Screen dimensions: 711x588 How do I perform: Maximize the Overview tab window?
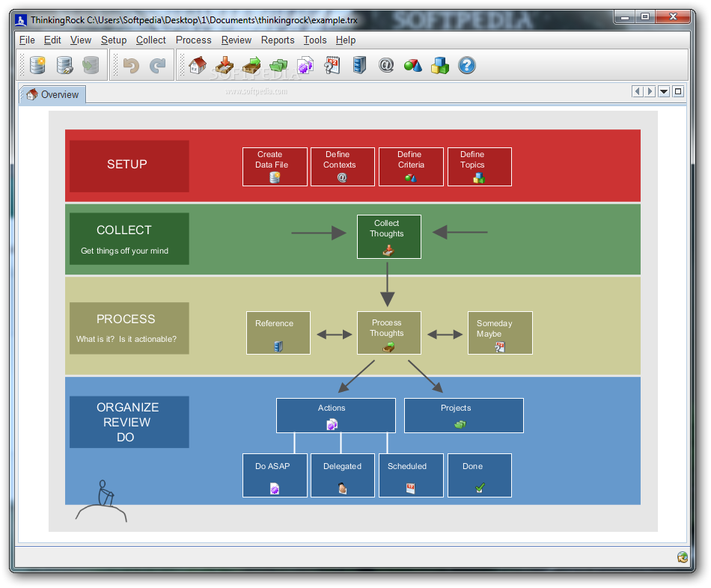tap(678, 91)
